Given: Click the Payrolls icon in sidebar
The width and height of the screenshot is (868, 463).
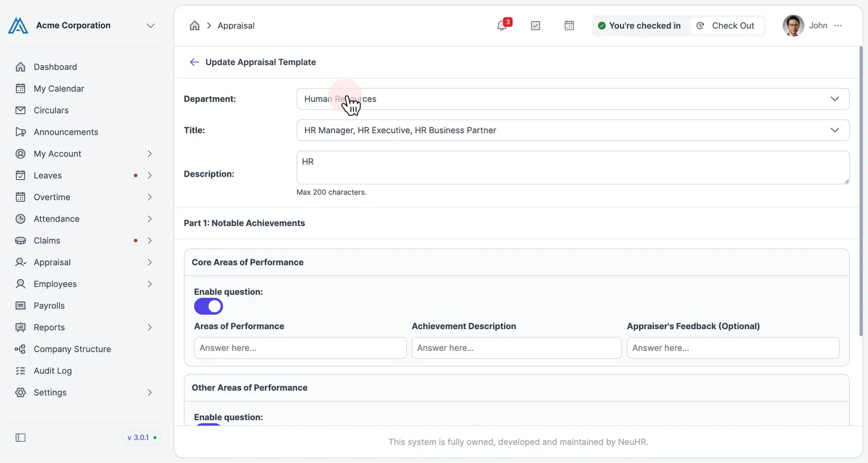Looking at the screenshot, I should [20, 306].
